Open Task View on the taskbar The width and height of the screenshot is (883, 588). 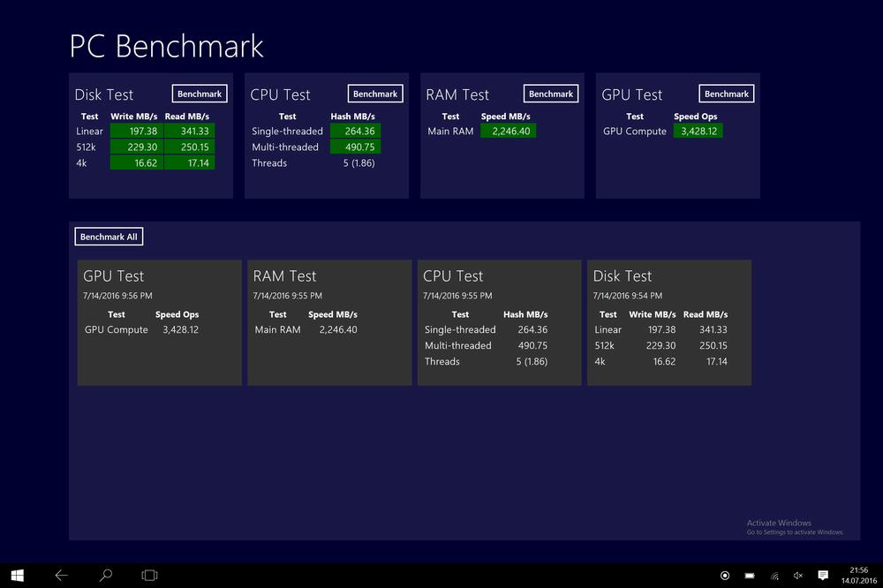tap(149, 576)
